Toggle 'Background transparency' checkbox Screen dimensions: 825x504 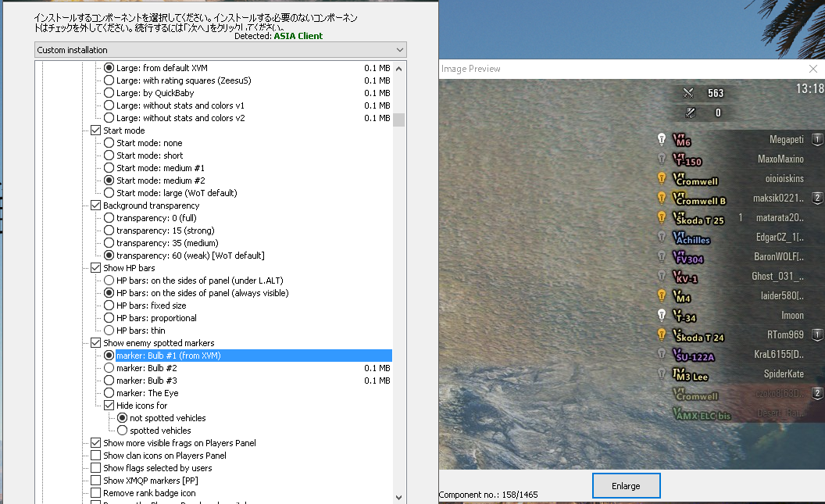[96, 206]
